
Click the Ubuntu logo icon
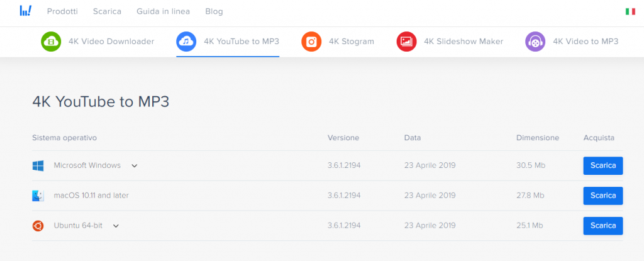38,226
